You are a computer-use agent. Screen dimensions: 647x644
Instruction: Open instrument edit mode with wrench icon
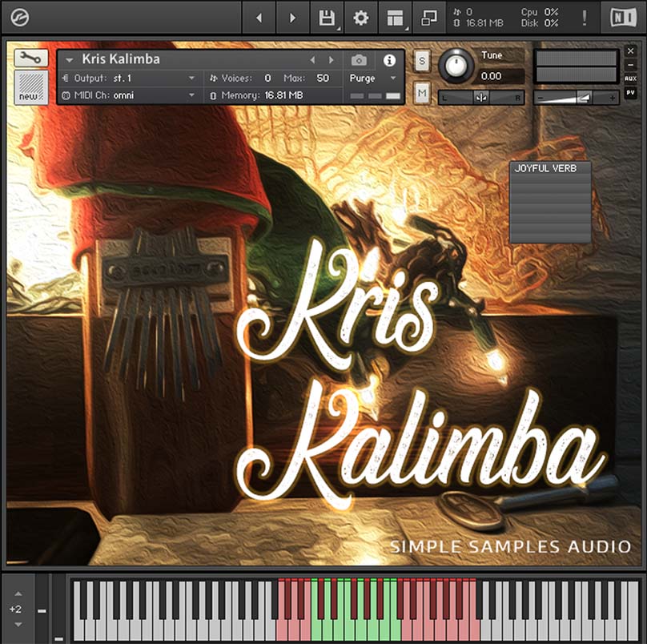pyautogui.click(x=31, y=58)
